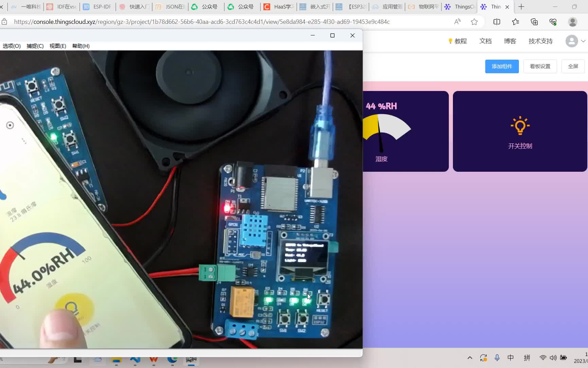
Task: Click the 全屏 fullscreen button
Action: (573, 66)
